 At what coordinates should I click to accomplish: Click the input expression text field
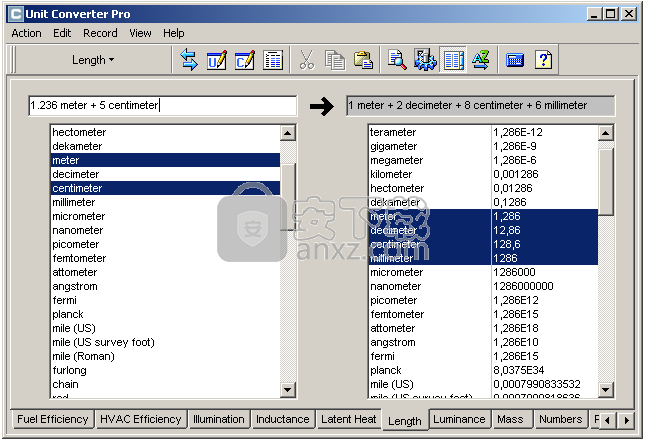(163, 106)
